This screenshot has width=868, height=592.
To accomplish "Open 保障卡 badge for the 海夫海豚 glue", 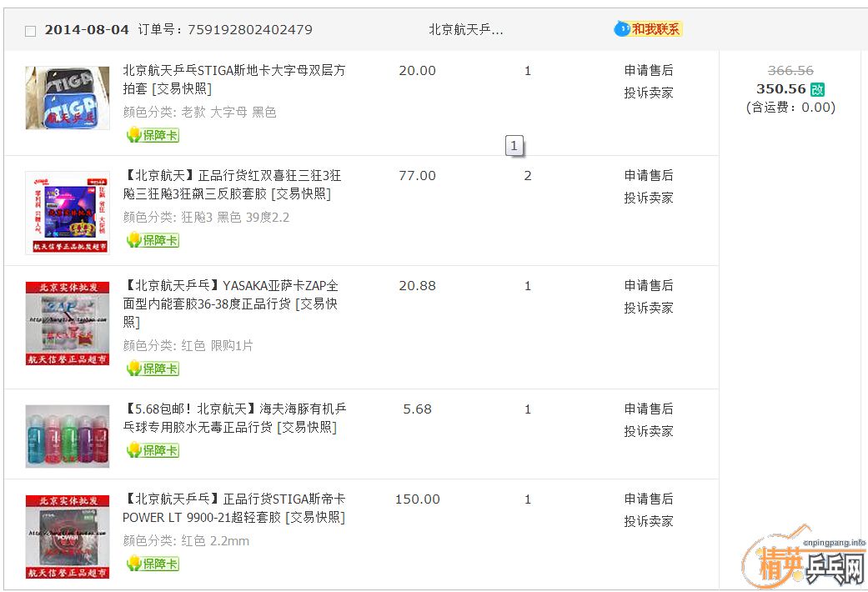I will [x=153, y=450].
